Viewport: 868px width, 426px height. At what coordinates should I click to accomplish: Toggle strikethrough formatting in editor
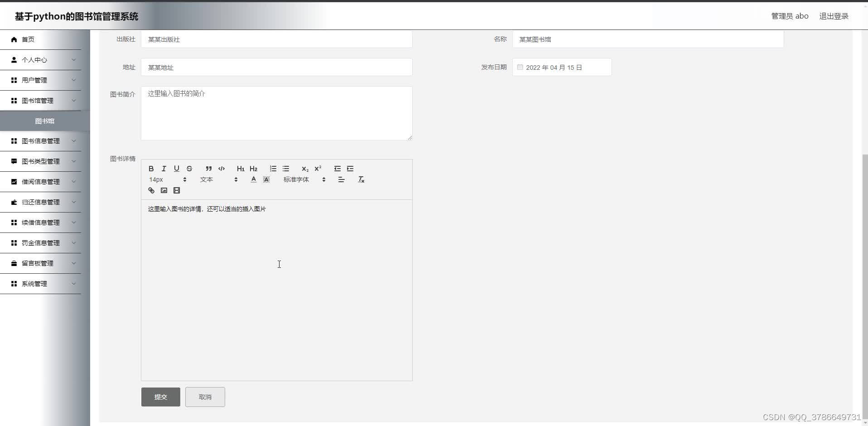tap(189, 169)
